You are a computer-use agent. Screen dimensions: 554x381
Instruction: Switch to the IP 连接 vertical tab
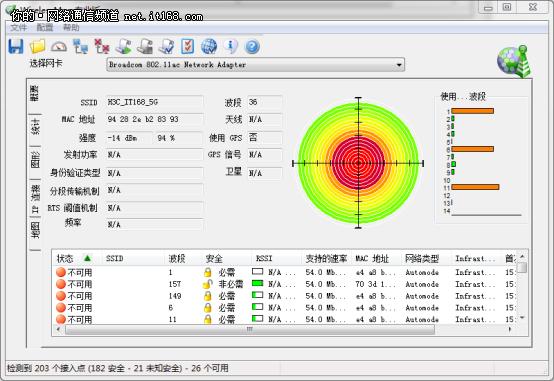pyautogui.click(x=35, y=198)
